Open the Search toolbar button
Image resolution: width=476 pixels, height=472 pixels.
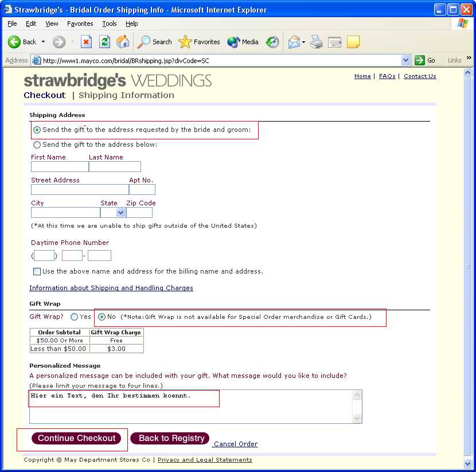coord(154,42)
